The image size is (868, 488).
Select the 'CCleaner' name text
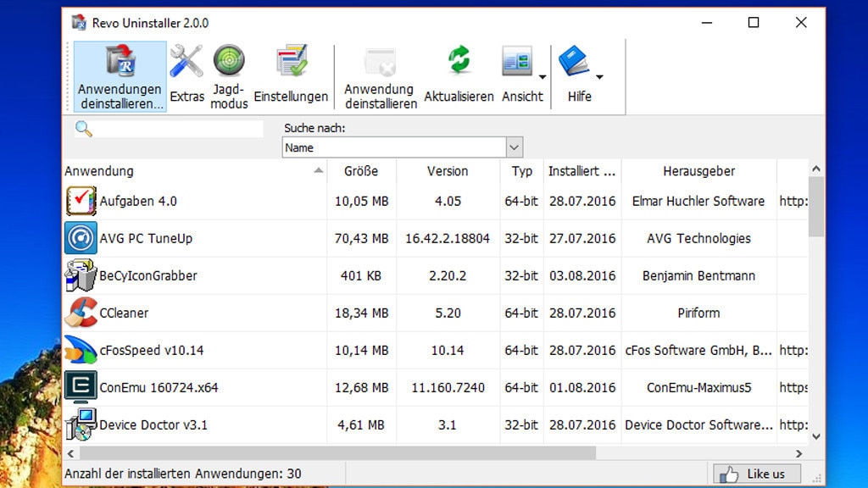pos(124,313)
